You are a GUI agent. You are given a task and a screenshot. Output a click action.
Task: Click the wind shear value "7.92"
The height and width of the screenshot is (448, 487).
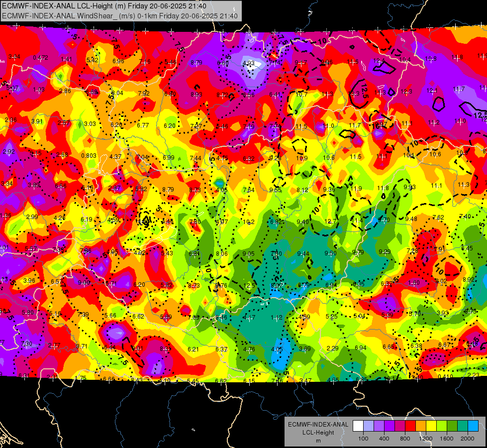[x=144, y=93]
